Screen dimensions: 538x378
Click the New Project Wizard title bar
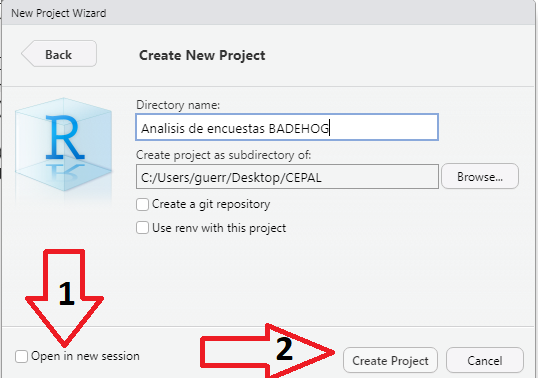click(x=269, y=13)
